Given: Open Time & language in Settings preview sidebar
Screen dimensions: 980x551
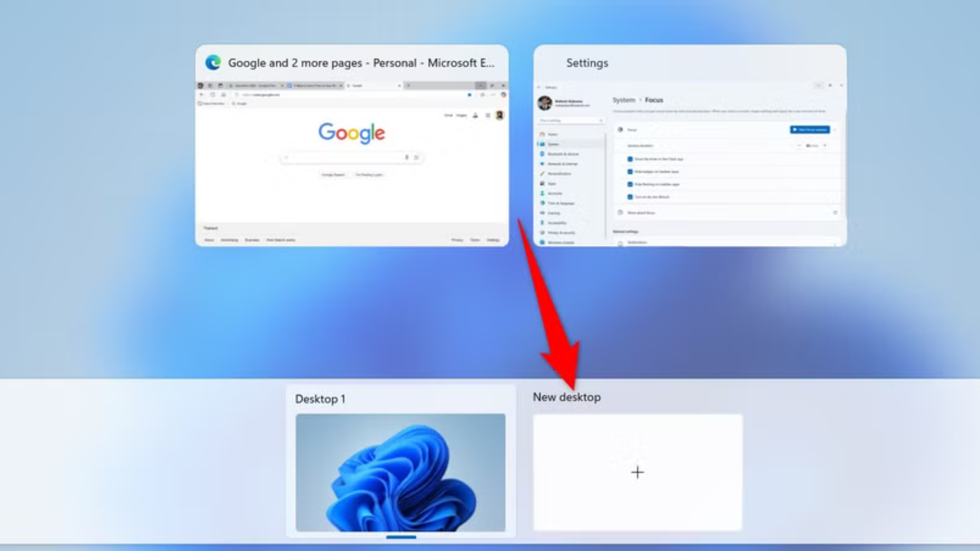Looking at the screenshot, I should (x=571, y=203).
